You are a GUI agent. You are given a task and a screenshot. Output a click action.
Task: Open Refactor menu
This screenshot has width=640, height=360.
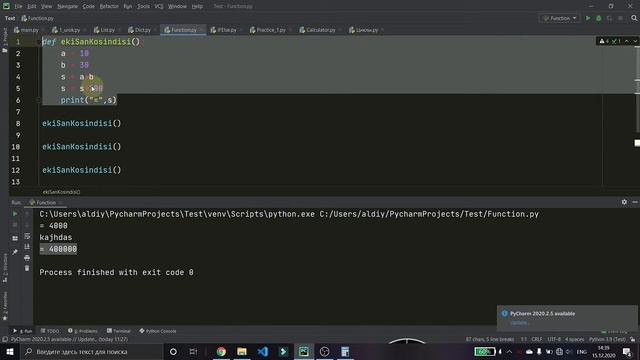[109, 6]
